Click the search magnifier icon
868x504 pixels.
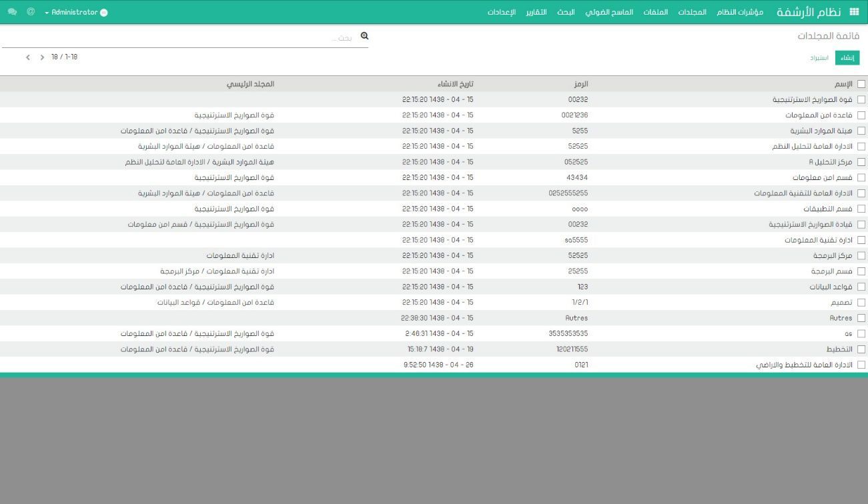[x=364, y=36]
